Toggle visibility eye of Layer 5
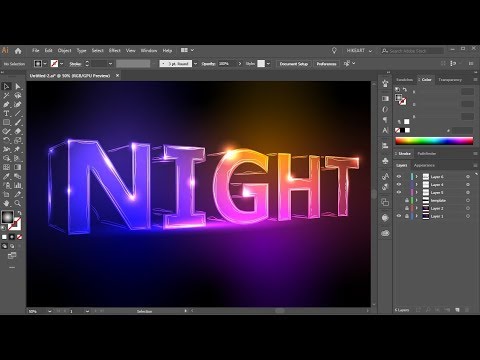The width and height of the screenshot is (480, 360). (x=399, y=192)
